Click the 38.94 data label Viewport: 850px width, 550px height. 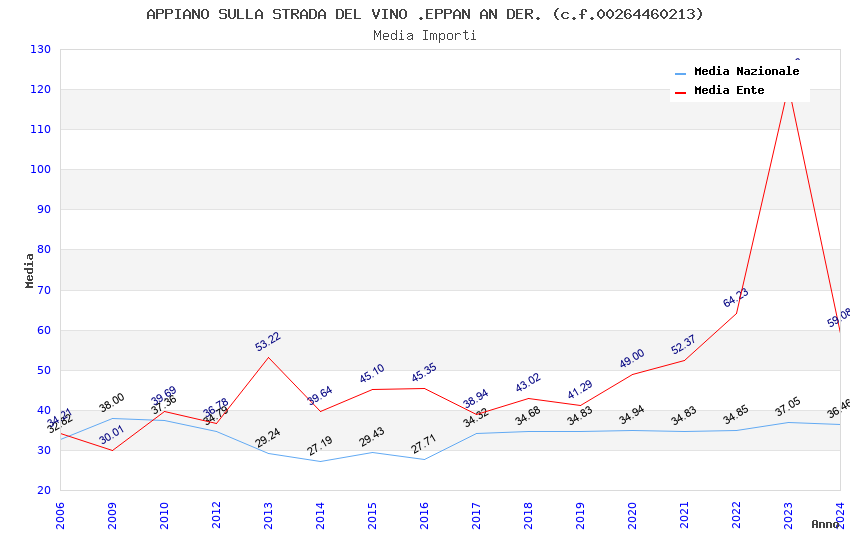[x=476, y=398]
